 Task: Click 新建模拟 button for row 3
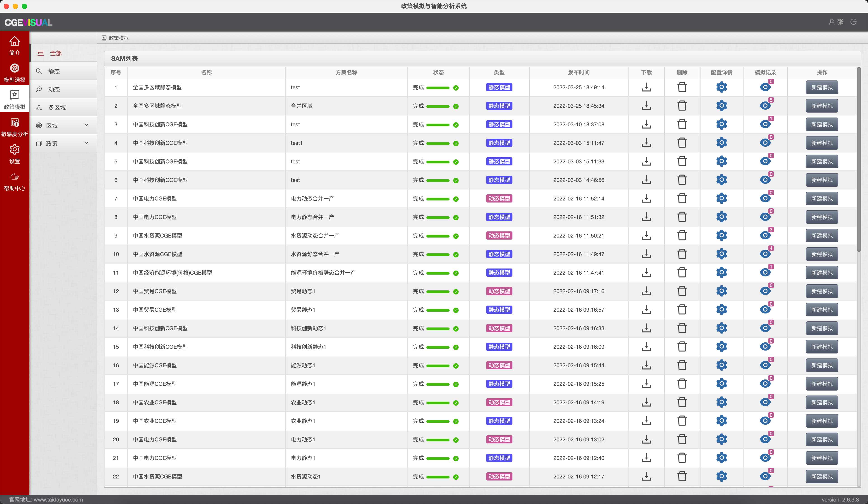pyautogui.click(x=821, y=124)
